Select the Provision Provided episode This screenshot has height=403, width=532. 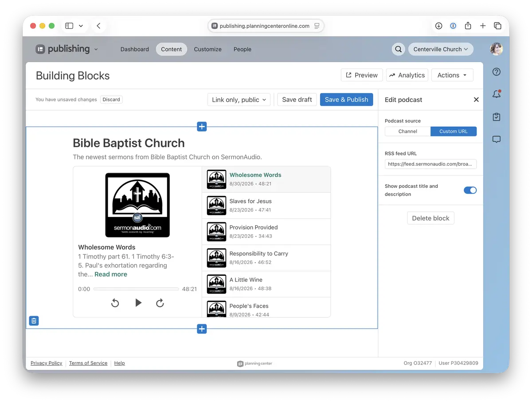click(x=266, y=232)
